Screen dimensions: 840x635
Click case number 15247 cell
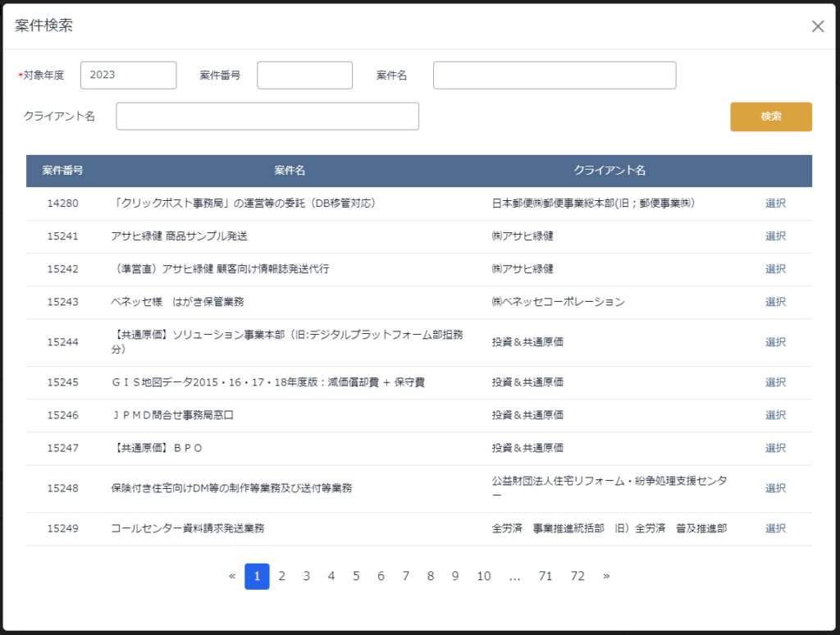tap(62, 448)
